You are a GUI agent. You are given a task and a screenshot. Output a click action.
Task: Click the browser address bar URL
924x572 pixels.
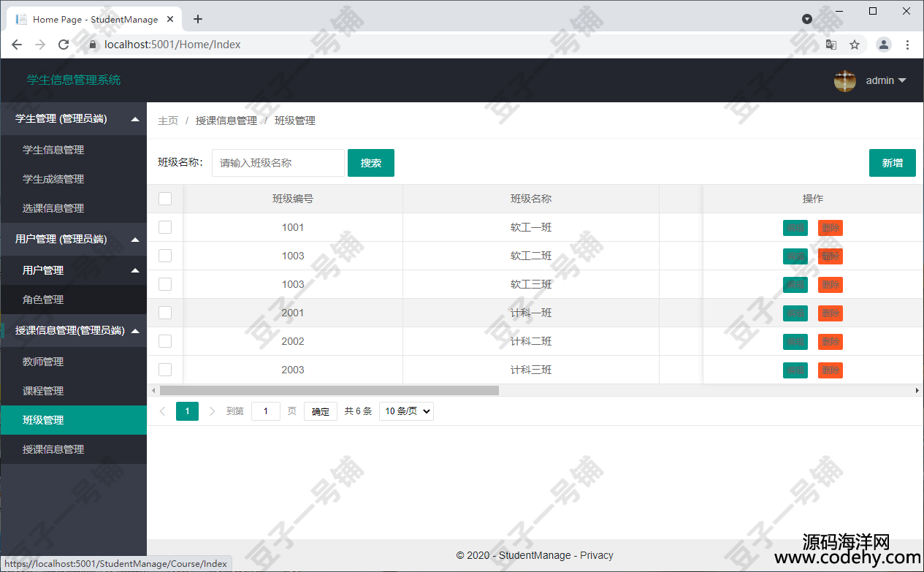tap(172, 45)
